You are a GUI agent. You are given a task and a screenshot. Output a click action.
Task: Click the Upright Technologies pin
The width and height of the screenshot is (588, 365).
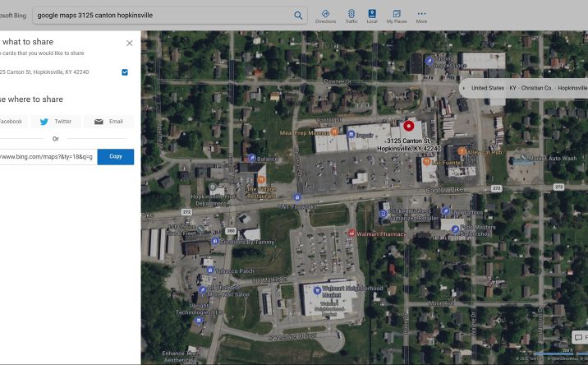199,321
